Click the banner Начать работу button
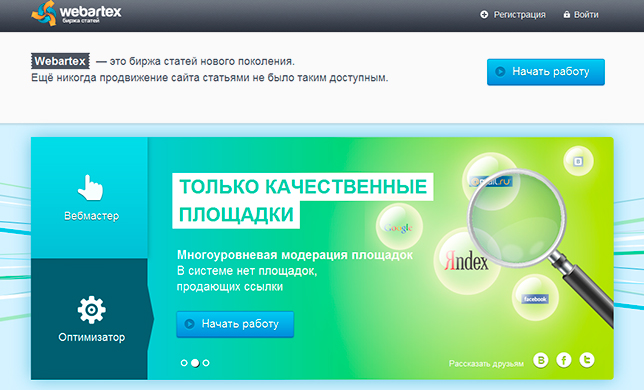The height and width of the screenshot is (390, 644). [x=235, y=324]
